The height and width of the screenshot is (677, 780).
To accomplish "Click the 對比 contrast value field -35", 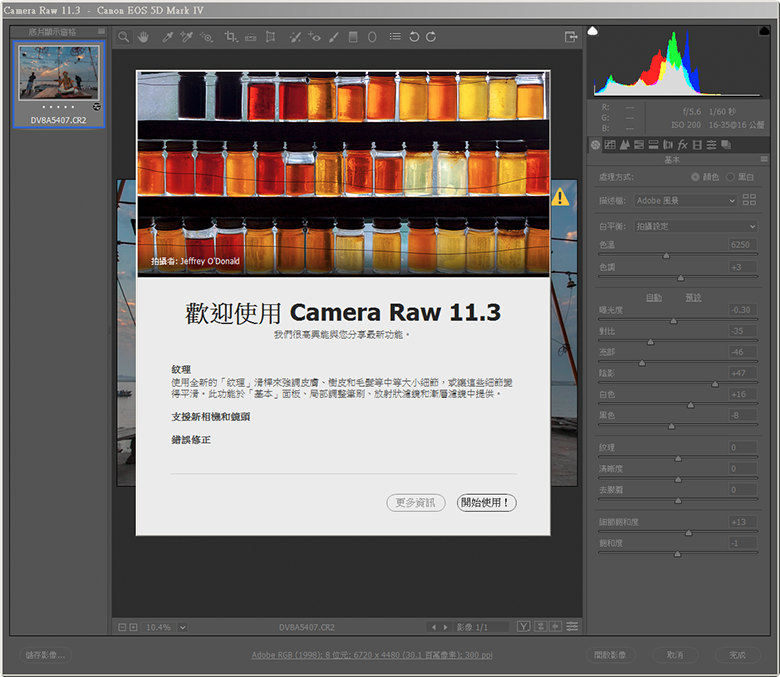I will click(x=743, y=331).
